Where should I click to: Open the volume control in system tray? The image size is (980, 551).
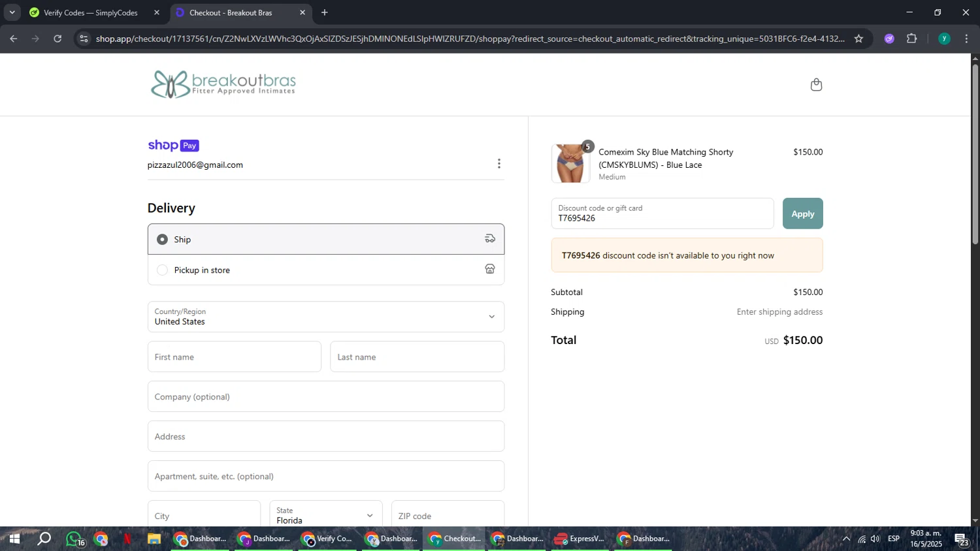875,539
